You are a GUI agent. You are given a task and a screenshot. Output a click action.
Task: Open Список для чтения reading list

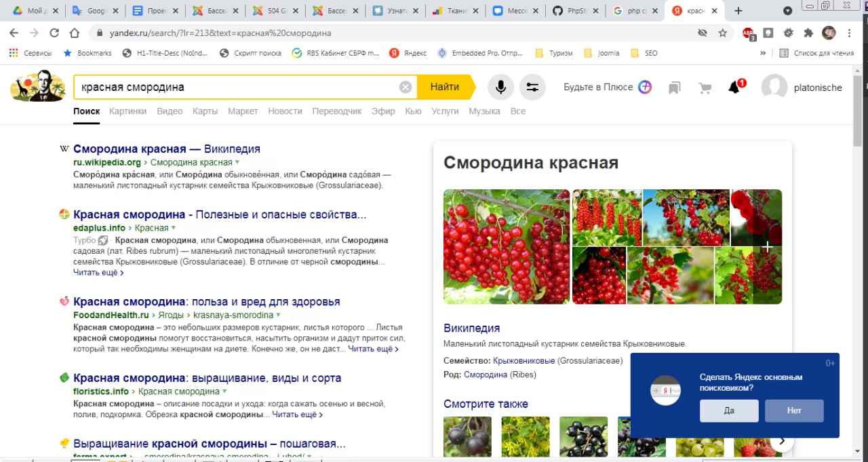816,53
